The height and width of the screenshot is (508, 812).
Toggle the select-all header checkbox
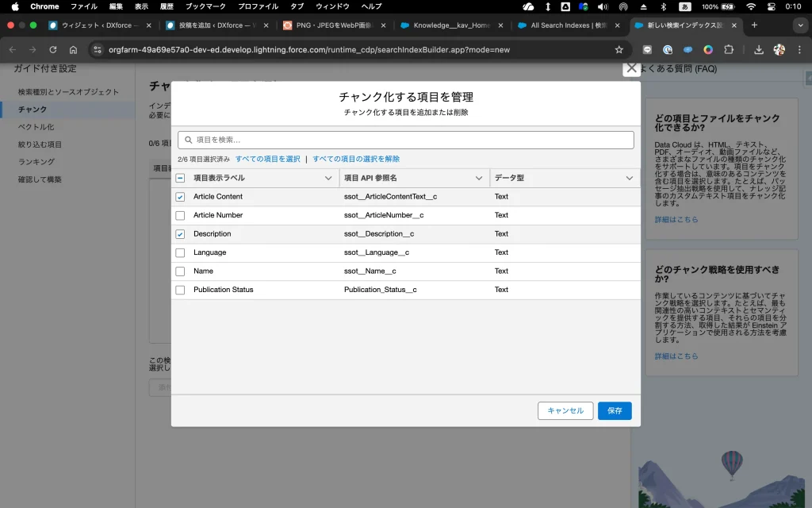pyautogui.click(x=180, y=179)
